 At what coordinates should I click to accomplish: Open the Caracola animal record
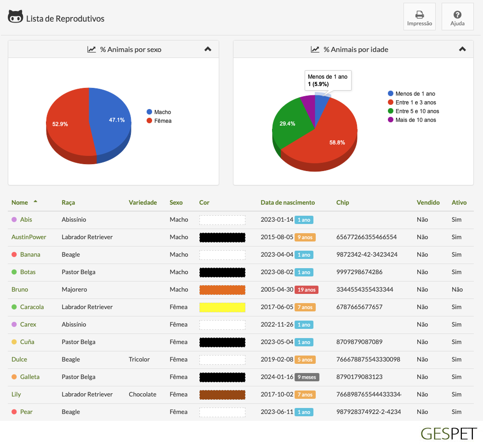pos(32,307)
